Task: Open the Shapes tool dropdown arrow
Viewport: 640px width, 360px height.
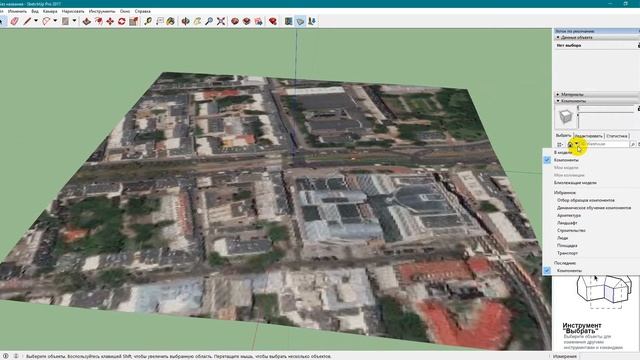Action: pos(74,21)
